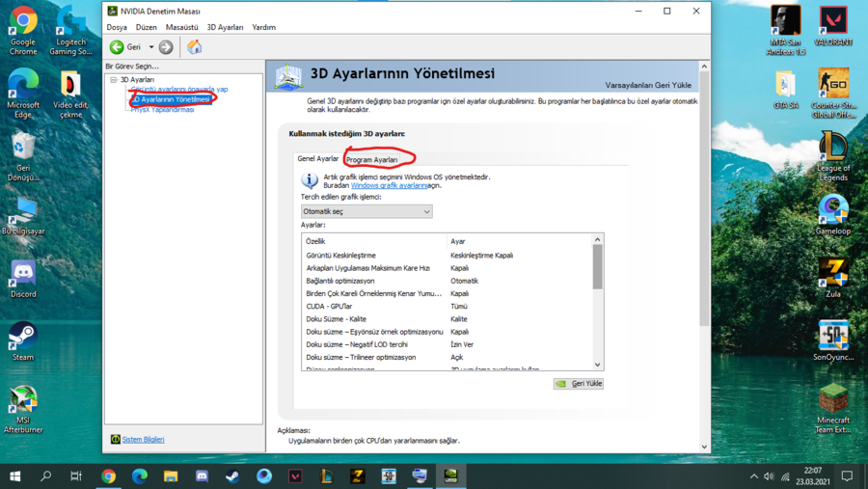This screenshot has width=868, height=489.
Task: Click Özellik column header
Action: (x=374, y=241)
